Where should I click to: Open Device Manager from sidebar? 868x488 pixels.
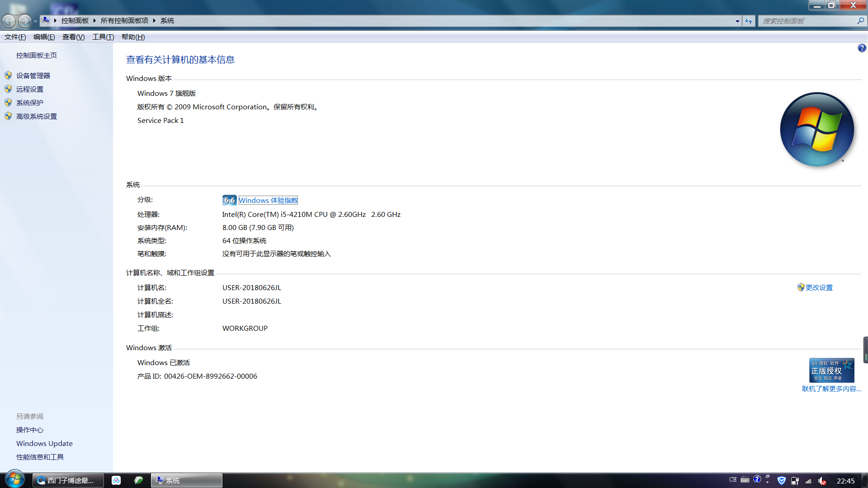coord(33,75)
